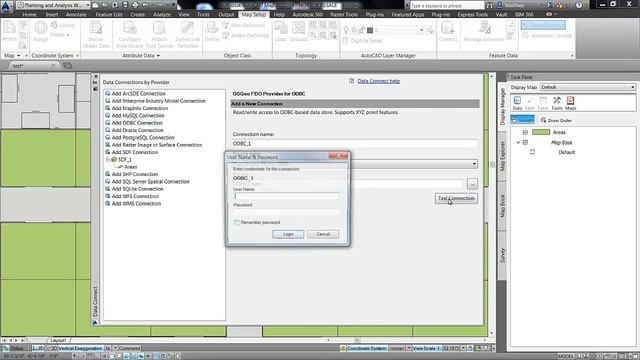The width and height of the screenshot is (640, 360).
Task: Open the Data Connect help link
Action: 378,81
